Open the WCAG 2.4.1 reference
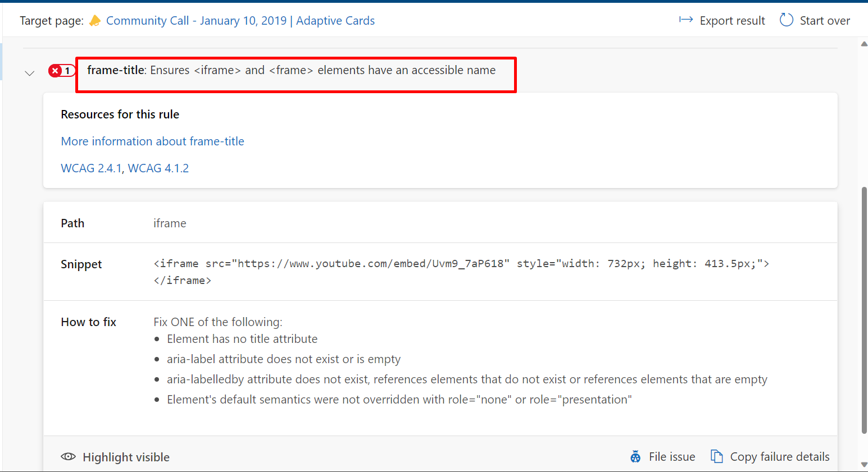Screen dimensions: 868x472 [x=91, y=168]
